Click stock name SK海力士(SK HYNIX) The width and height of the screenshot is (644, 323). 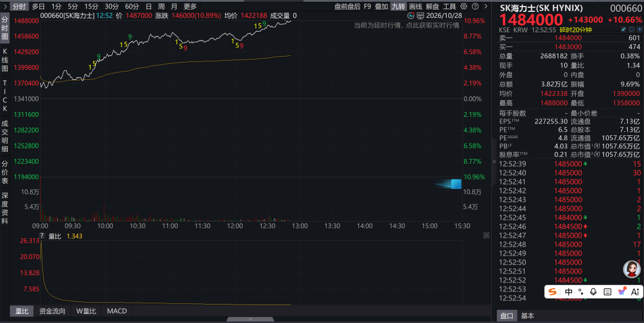coord(541,8)
